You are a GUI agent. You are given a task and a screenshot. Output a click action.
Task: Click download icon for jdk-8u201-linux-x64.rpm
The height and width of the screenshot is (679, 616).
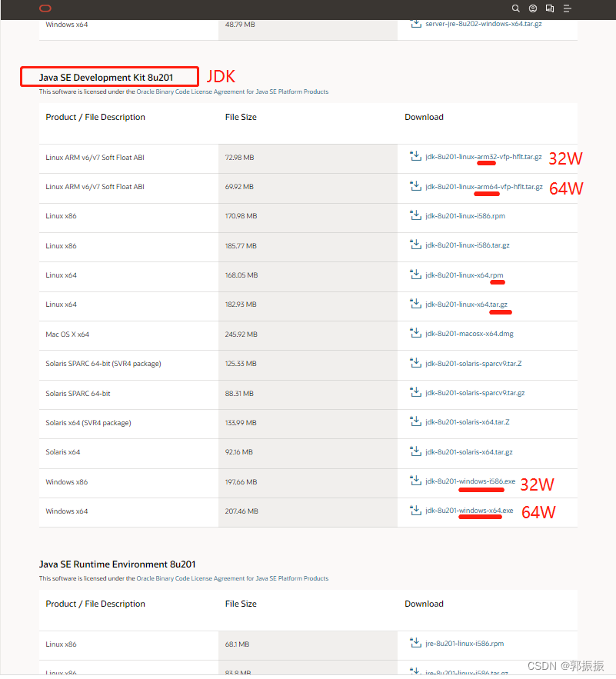tap(415, 274)
